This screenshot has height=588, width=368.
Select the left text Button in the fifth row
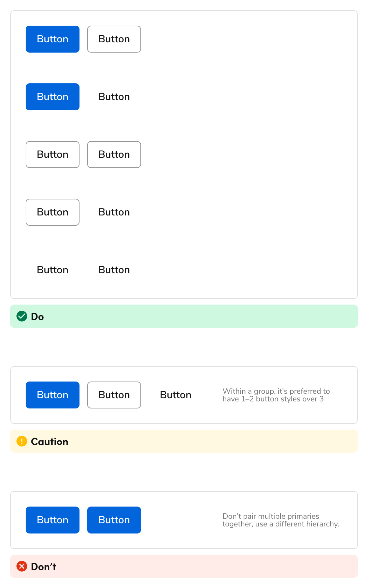click(x=52, y=270)
